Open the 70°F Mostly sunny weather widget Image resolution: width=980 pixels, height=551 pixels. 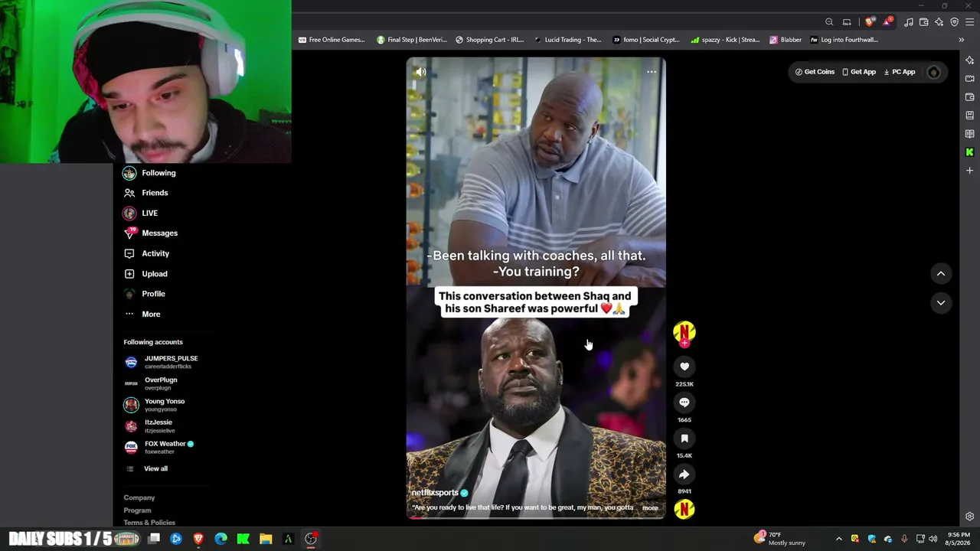click(x=780, y=538)
